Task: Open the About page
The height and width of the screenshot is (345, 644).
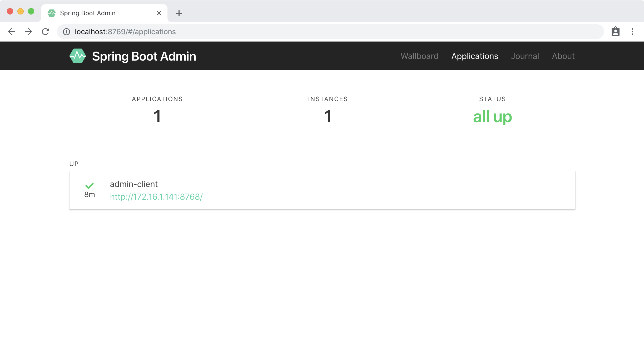Action: coord(563,56)
